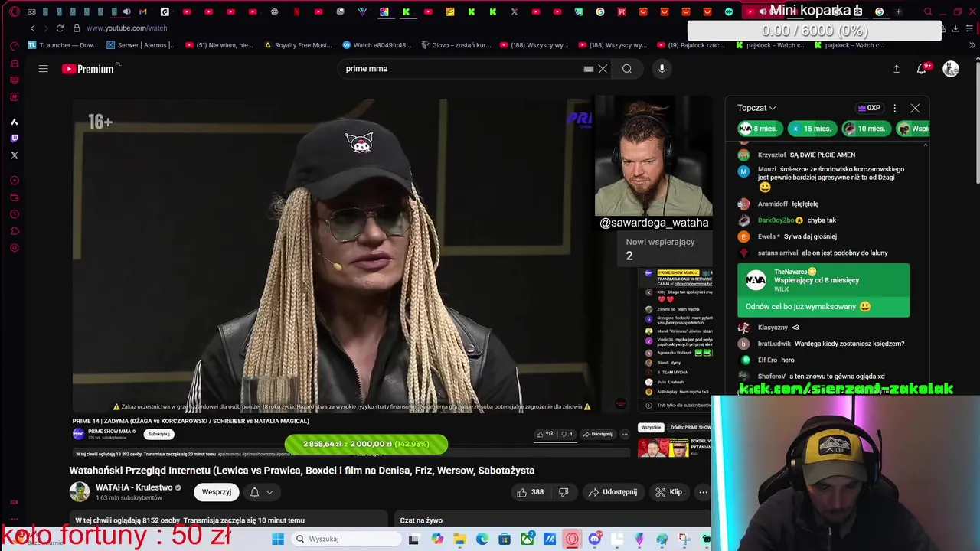This screenshot has width=980, height=551.
Task: Open the 'TLauncher — Dow...' bookmark
Action: point(63,45)
